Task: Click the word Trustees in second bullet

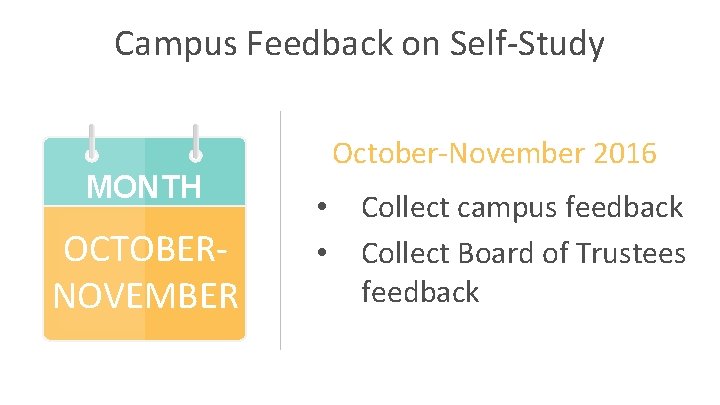Action: tap(630, 253)
